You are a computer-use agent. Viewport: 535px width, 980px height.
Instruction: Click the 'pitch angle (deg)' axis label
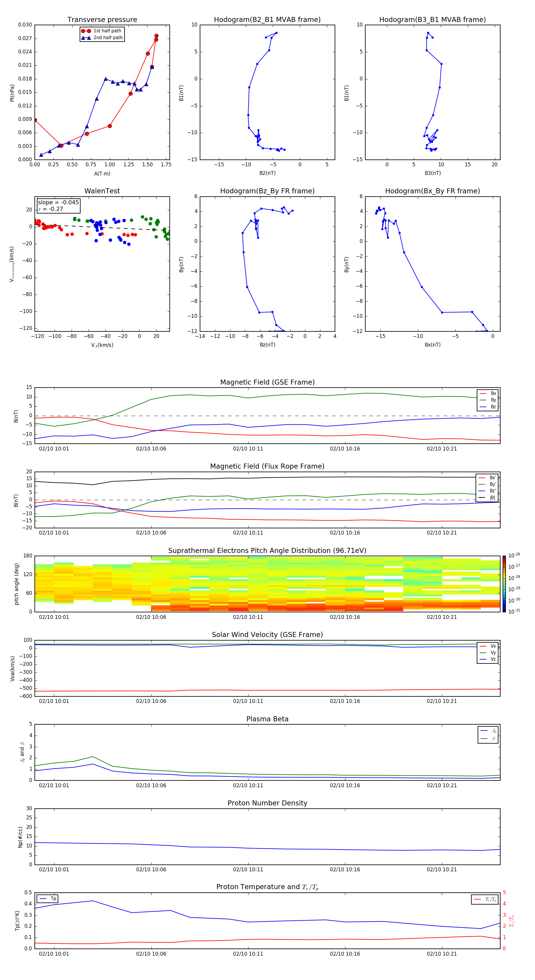(16, 584)
